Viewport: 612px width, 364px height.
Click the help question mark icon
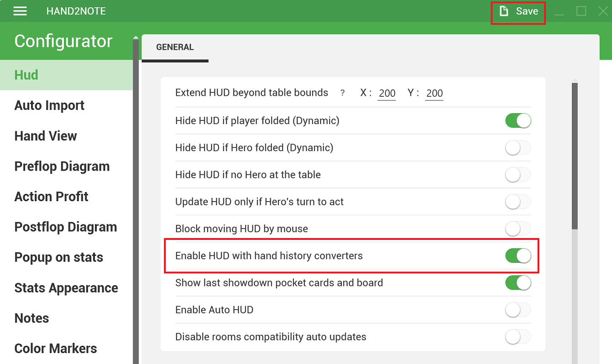pos(343,93)
